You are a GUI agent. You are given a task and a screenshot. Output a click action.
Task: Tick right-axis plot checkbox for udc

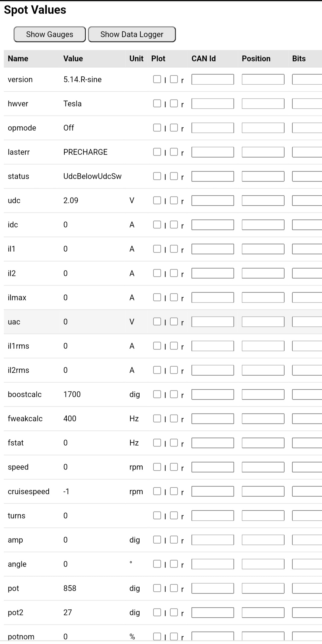(174, 200)
